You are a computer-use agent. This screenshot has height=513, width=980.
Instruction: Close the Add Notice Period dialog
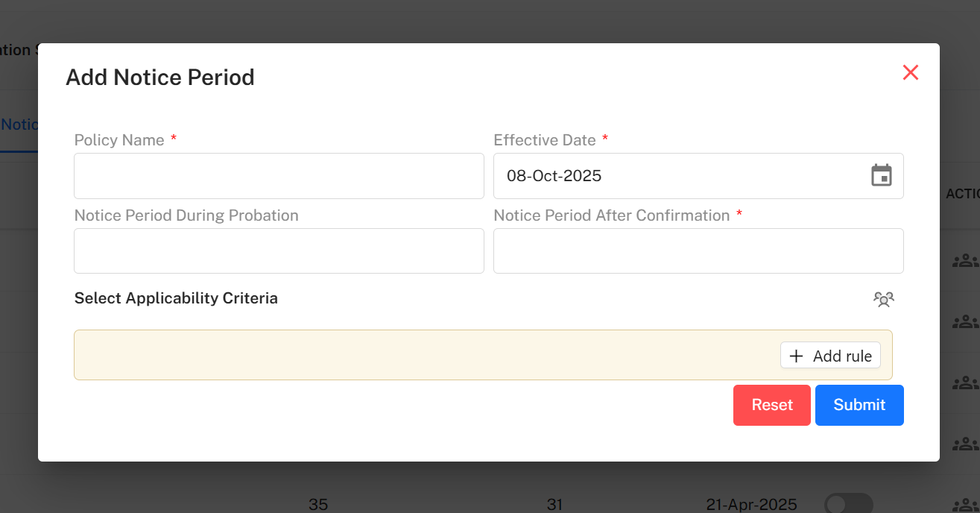(910, 72)
